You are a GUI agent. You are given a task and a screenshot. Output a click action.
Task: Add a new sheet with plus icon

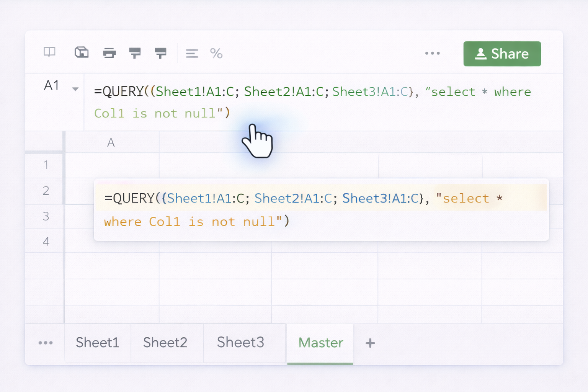coord(370,343)
